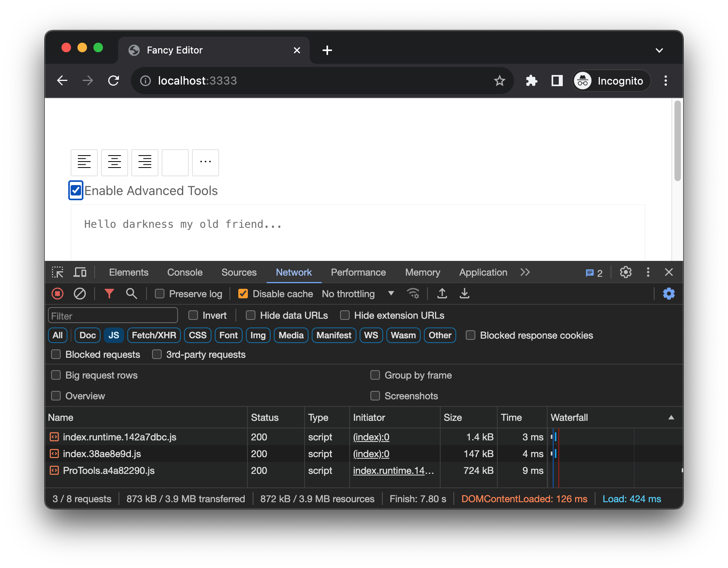Screen dimensions: 728x568
Task: Select the Fetch/XHR filter button
Action: pos(154,335)
